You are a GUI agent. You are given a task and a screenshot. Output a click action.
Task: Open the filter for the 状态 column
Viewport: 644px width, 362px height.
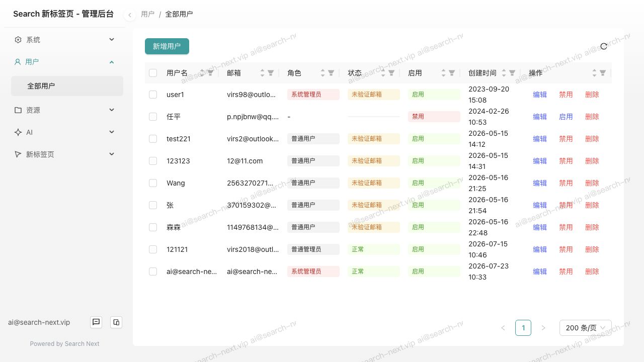click(391, 73)
